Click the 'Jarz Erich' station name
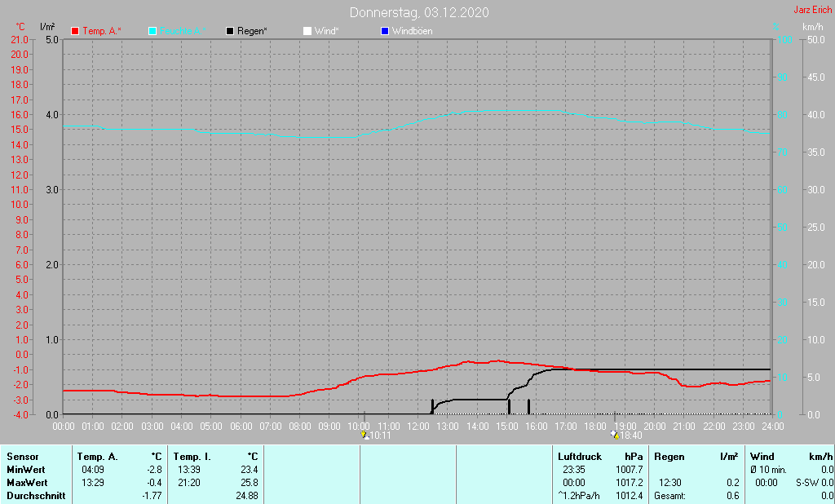This screenshot has width=835, height=504. [x=813, y=10]
